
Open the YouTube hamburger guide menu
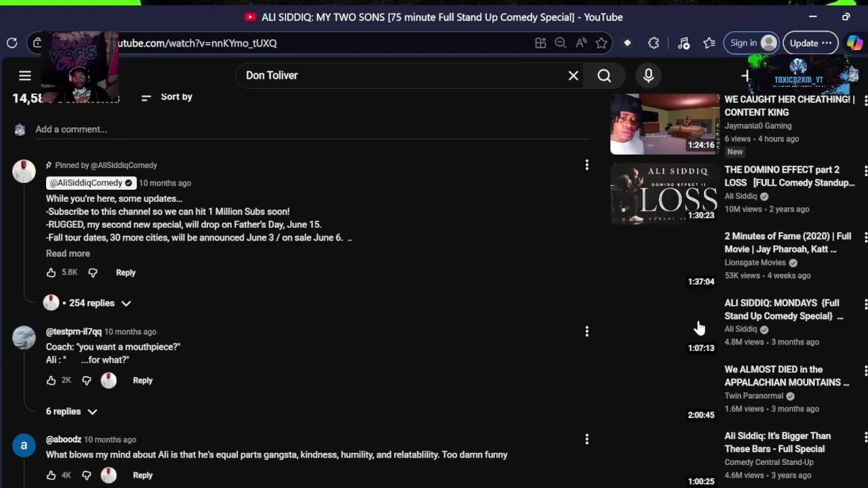click(x=25, y=75)
